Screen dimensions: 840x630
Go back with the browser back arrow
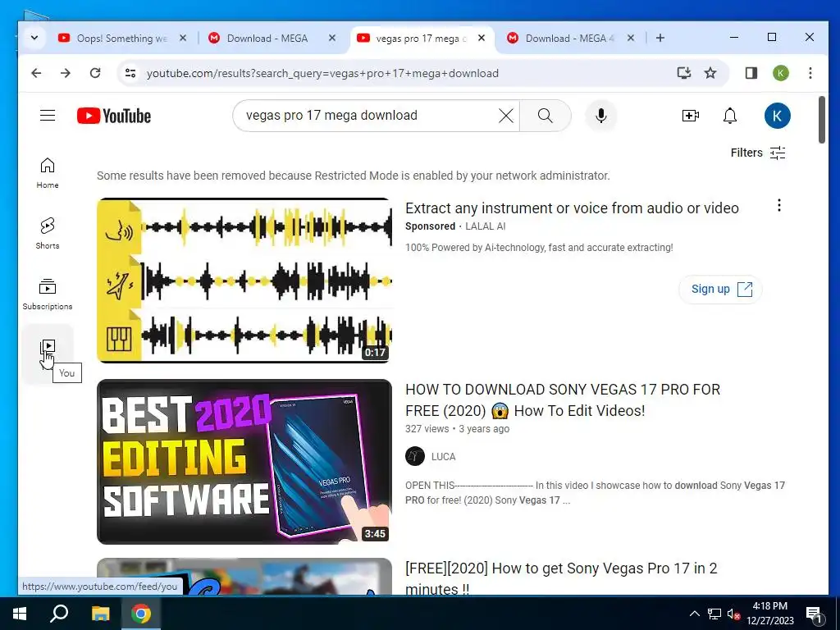click(36, 73)
